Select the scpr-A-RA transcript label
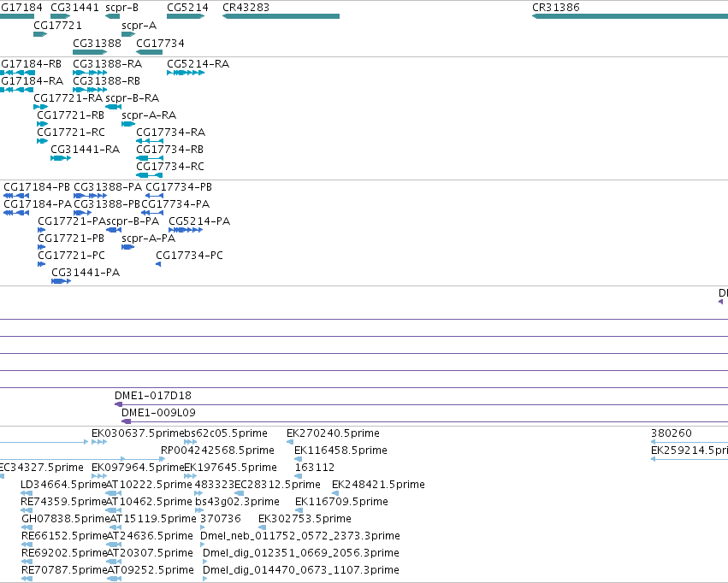 tap(149, 115)
